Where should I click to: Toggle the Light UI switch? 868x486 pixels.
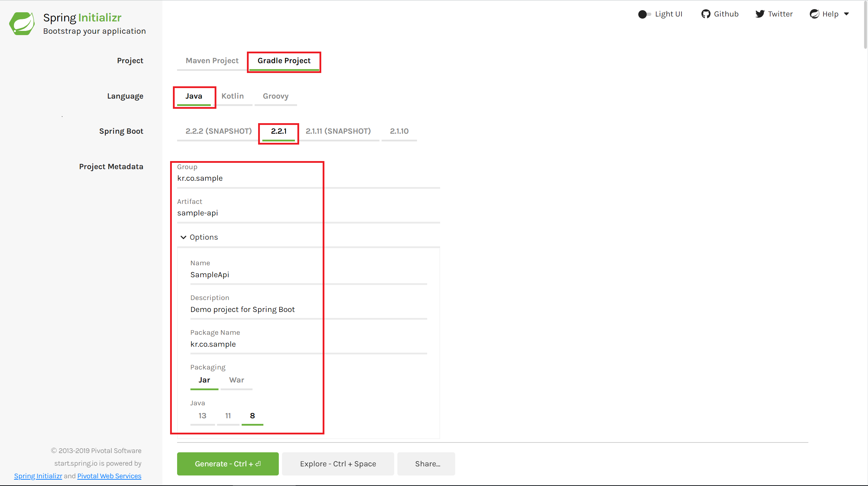tap(644, 14)
